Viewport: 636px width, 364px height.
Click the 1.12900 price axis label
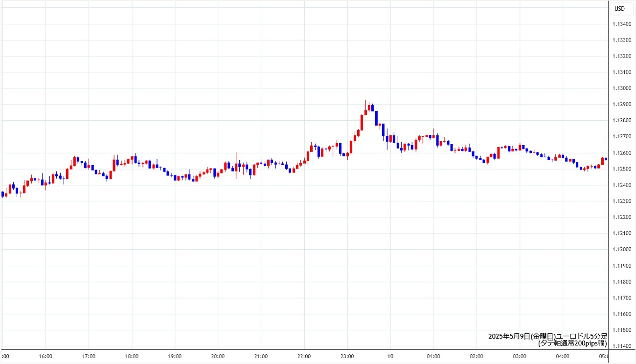pyautogui.click(x=621, y=105)
